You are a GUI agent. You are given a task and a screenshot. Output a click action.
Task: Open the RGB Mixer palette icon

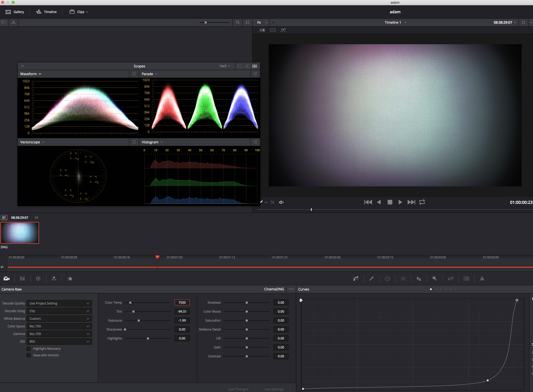[x=54, y=279]
